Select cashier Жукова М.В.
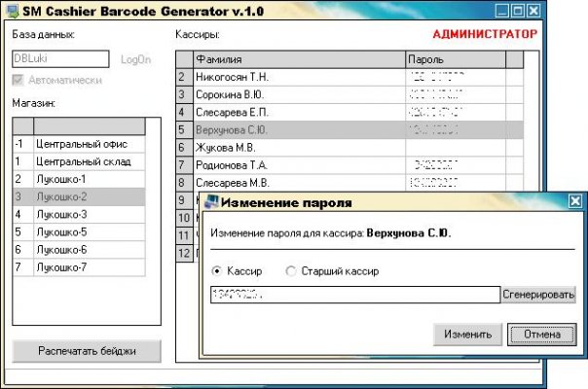 click(299, 148)
